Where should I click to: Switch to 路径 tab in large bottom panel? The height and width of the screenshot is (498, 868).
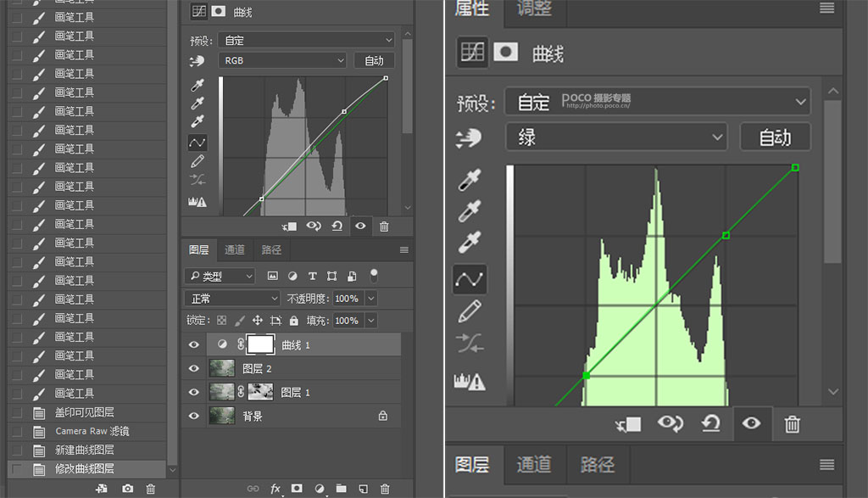(x=598, y=464)
